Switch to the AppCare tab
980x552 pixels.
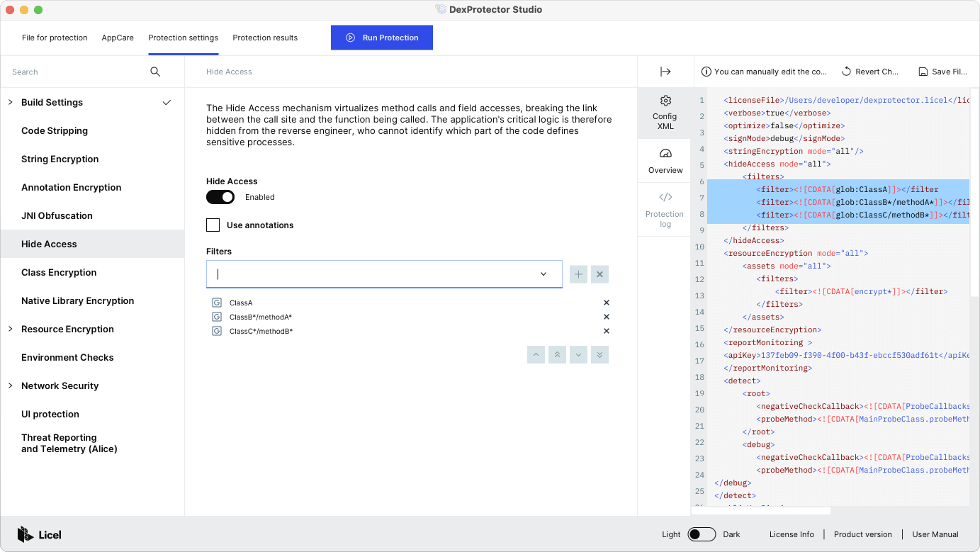[x=118, y=38]
